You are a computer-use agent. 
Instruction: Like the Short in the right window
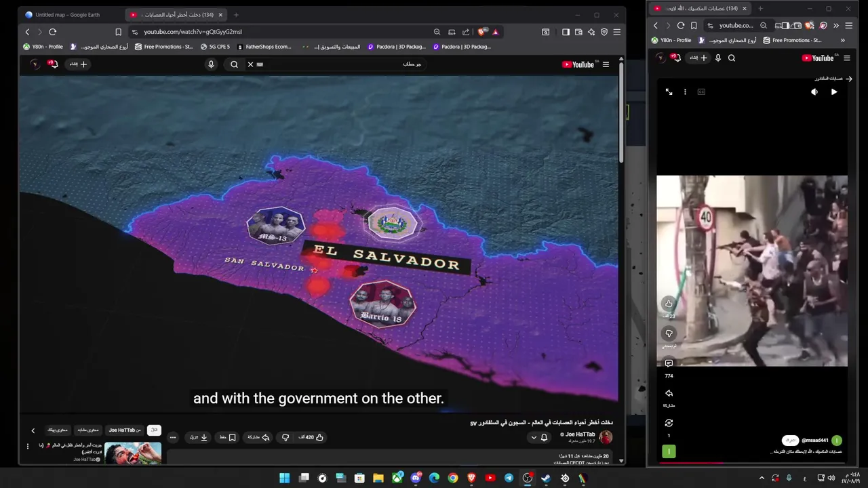coord(669,304)
